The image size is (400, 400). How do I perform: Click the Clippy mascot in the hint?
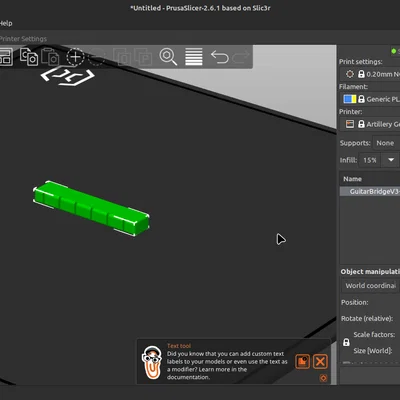152,363
